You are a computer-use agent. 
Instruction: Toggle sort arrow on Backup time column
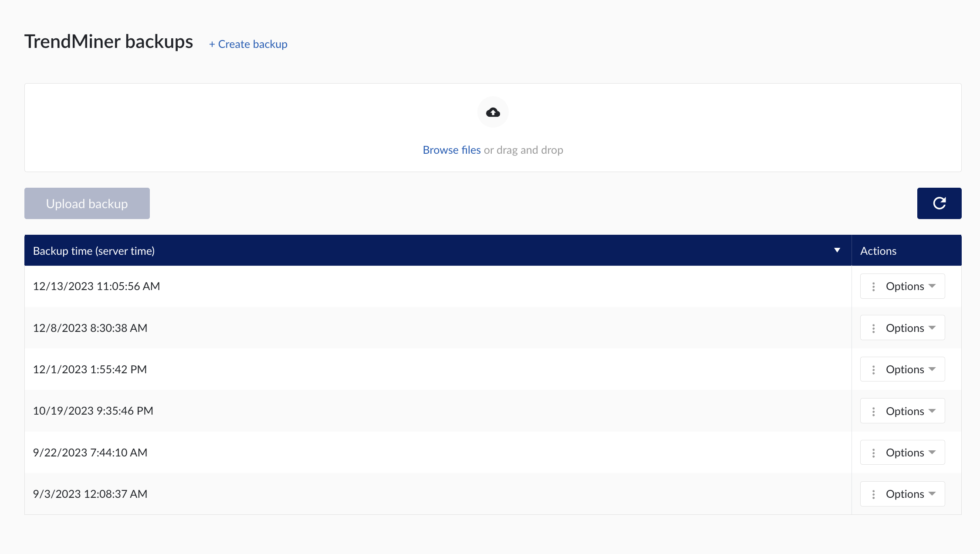tap(837, 250)
